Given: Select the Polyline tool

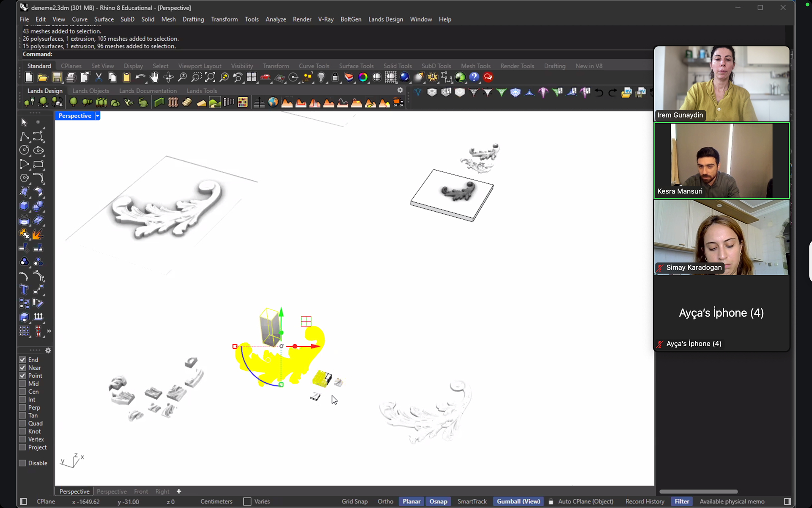Looking at the screenshot, I should 24,136.
